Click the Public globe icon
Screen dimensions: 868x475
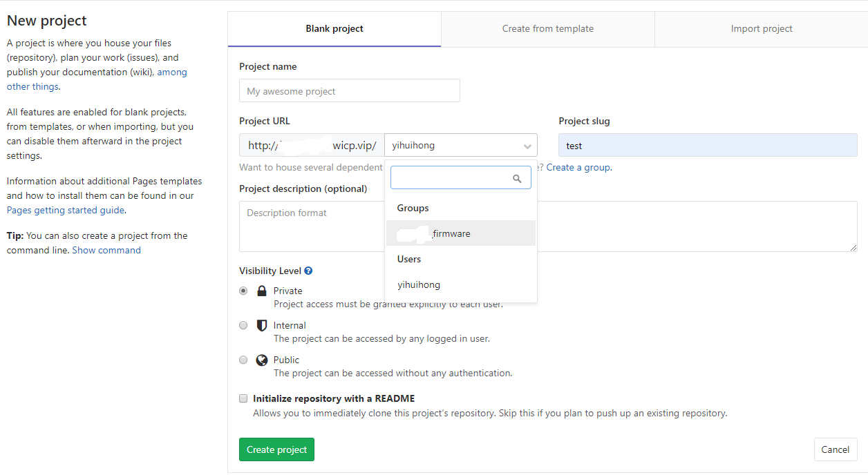click(261, 360)
